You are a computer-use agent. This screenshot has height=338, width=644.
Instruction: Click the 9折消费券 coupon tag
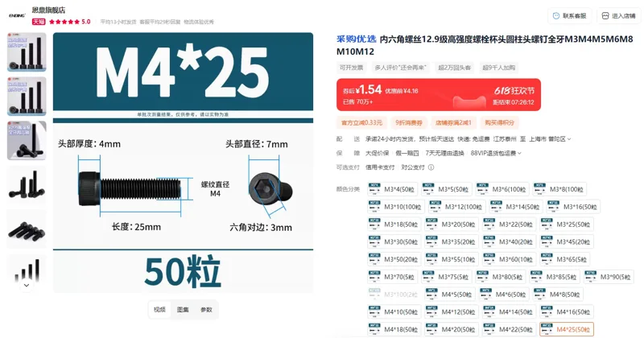coord(409,122)
